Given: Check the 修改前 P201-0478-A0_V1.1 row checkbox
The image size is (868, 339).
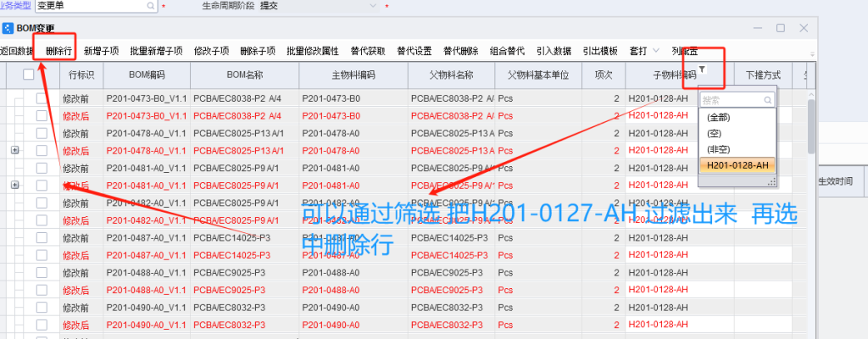Looking at the screenshot, I should coord(42,133).
